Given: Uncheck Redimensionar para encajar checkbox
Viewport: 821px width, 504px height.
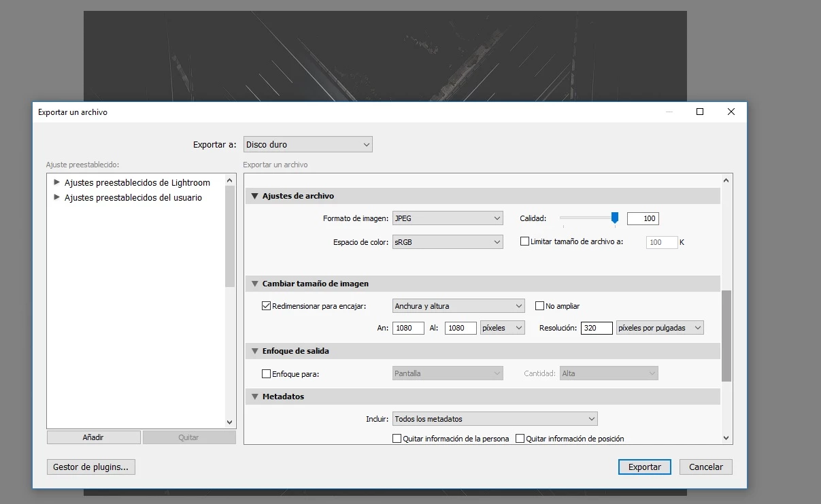Looking at the screenshot, I should (x=266, y=306).
